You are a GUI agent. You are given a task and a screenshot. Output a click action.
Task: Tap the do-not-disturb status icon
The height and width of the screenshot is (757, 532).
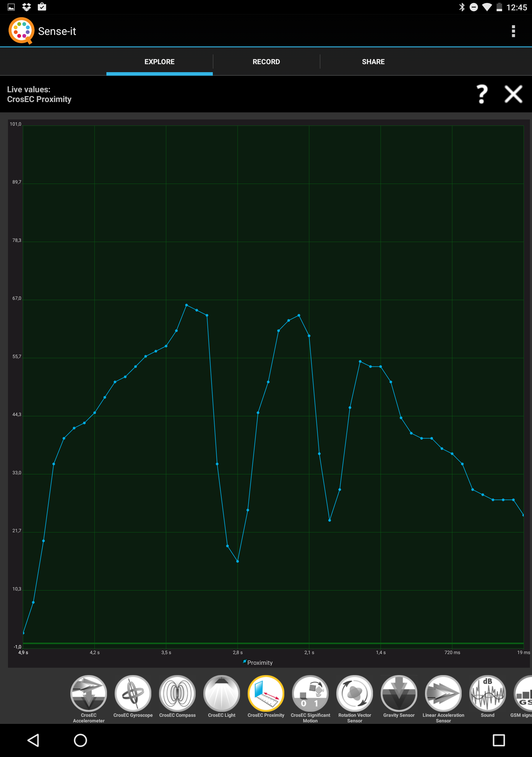[474, 7]
